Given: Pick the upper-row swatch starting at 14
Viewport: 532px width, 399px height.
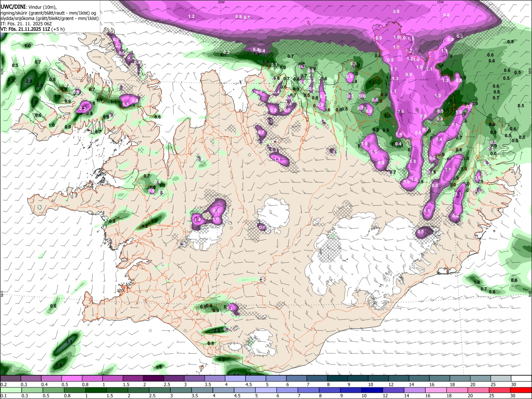Looking at the screenshot, I should tap(419, 378).
